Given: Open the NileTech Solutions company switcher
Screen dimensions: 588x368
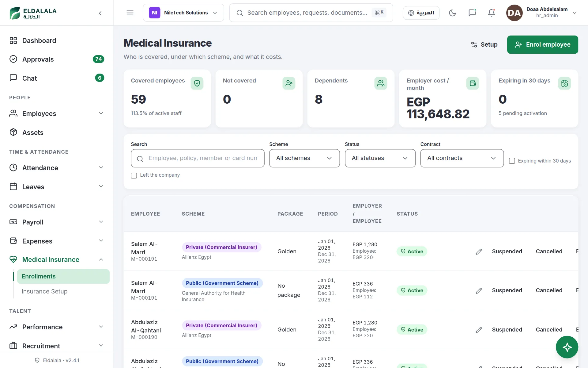Looking at the screenshot, I should (183, 13).
